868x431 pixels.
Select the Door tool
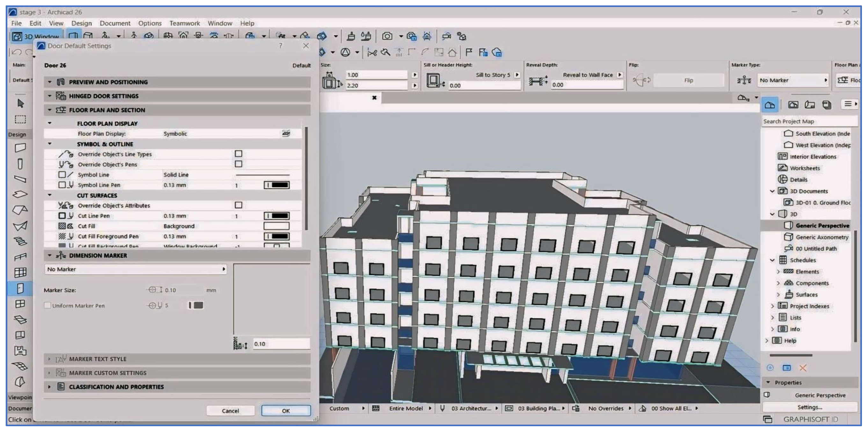point(20,288)
